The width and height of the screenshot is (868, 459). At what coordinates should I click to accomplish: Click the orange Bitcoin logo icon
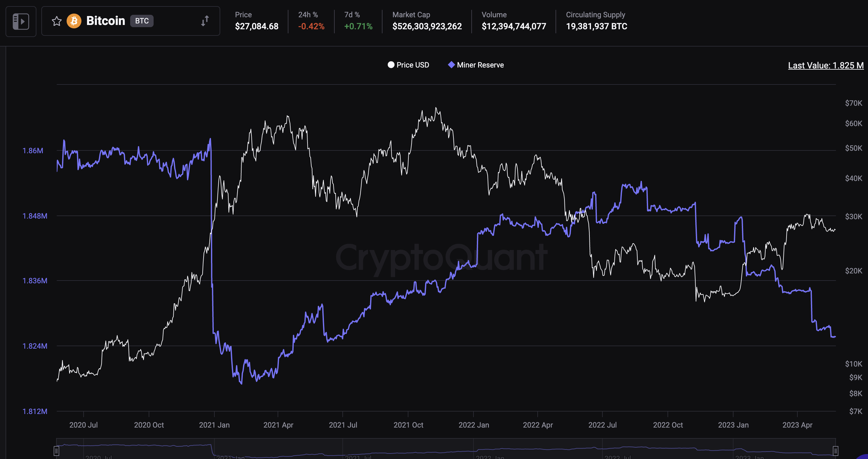[74, 21]
